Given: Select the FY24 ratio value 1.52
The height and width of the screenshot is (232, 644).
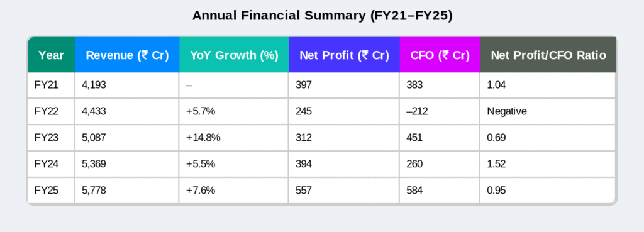Looking at the screenshot, I should coord(496,164).
